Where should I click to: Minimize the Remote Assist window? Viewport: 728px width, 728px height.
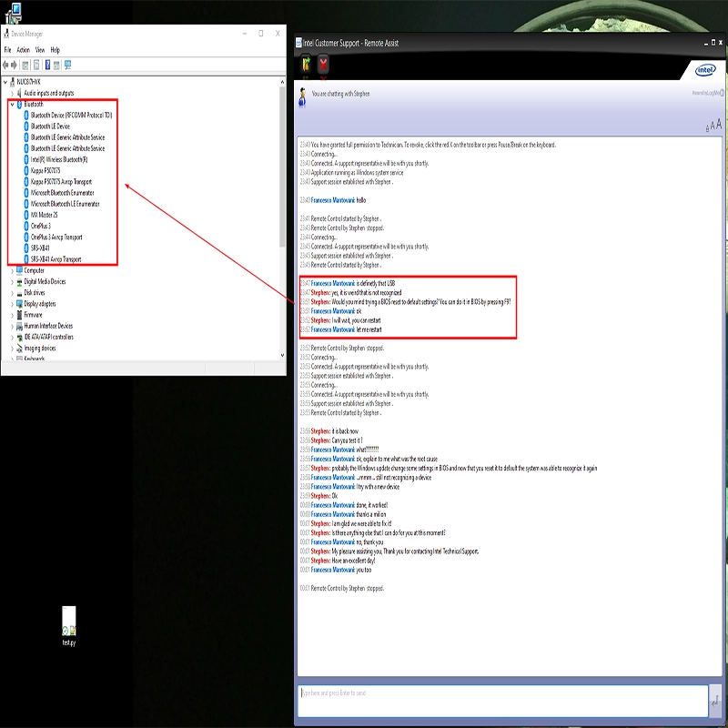pos(706,43)
